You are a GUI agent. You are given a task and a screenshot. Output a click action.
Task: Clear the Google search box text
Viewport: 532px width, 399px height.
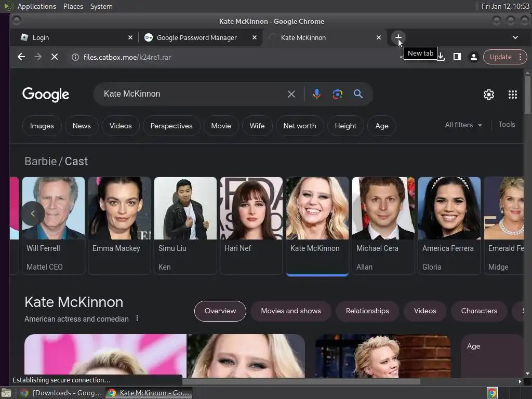click(x=291, y=94)
